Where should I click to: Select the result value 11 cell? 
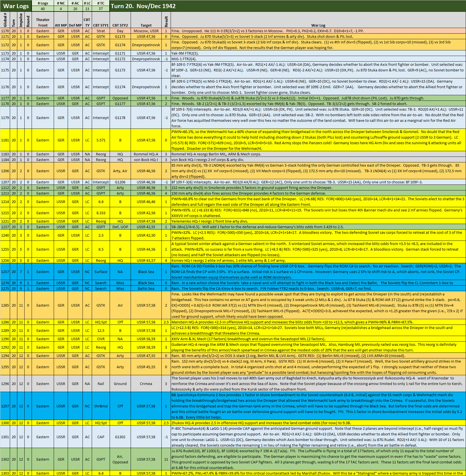[x=166, y=459]
